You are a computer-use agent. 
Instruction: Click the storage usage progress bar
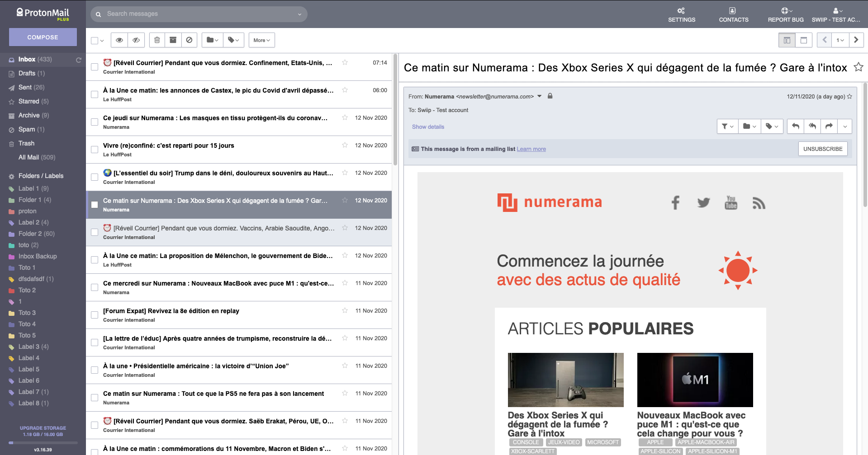tap(43, 443)
